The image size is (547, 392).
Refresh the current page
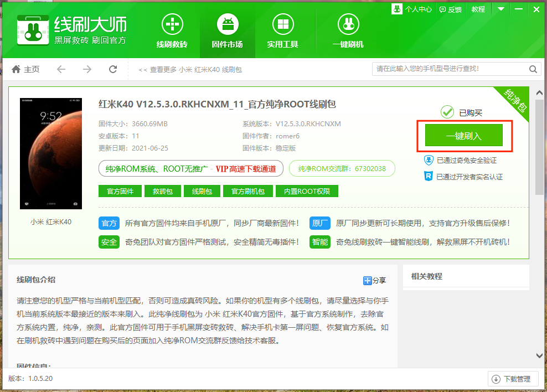(113, 69)
